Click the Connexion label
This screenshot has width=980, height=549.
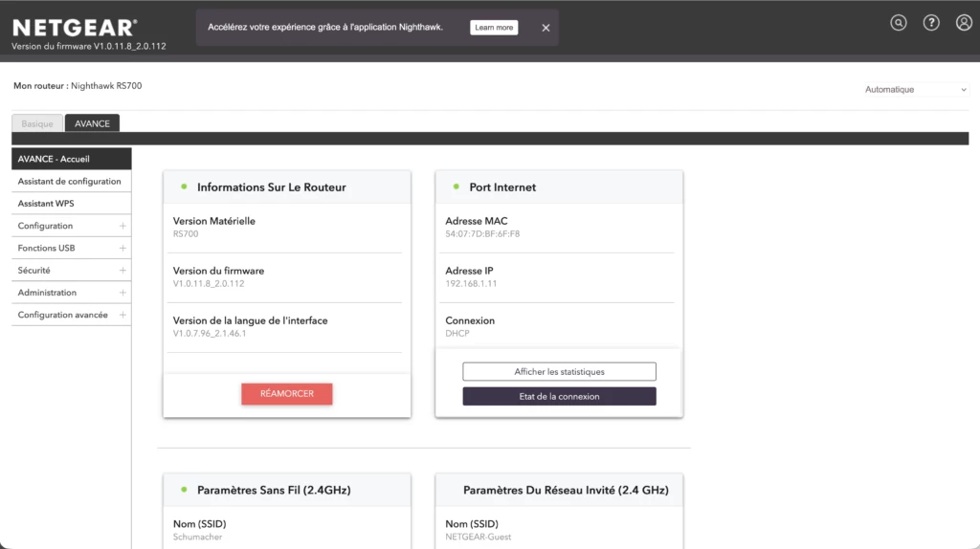tap(470, 320)
